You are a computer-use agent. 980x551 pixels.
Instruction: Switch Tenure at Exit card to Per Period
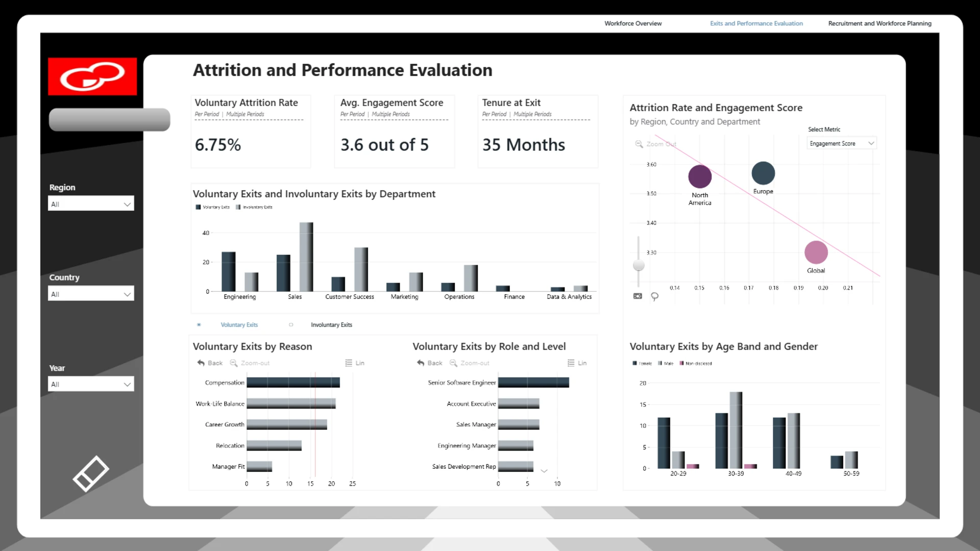pos(494,114)
